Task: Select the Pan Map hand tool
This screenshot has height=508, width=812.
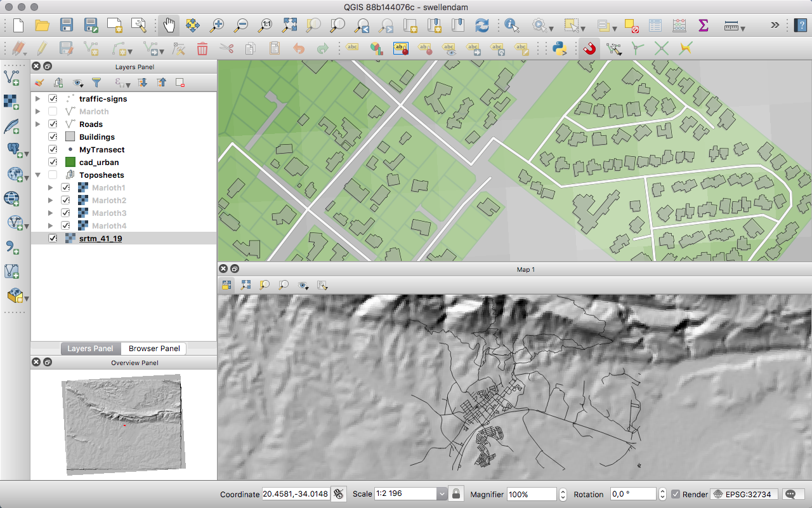Action: point(169,25)
